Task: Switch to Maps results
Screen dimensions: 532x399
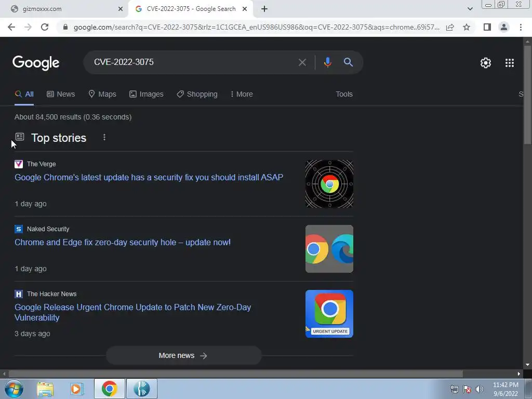Action: [x=102, y=95]
